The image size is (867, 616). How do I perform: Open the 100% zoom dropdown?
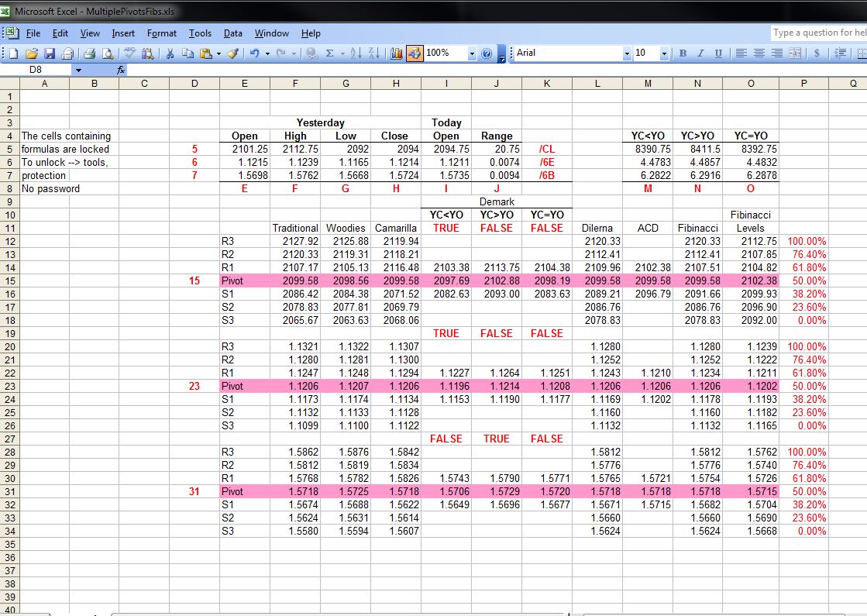pyautogui.click(x=472, y=53)
